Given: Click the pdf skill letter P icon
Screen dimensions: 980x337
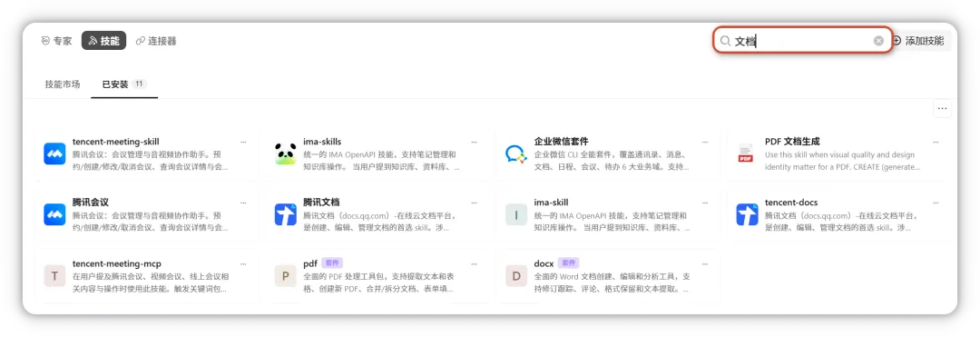Looking at the screenshot, I should coord(286,276).
